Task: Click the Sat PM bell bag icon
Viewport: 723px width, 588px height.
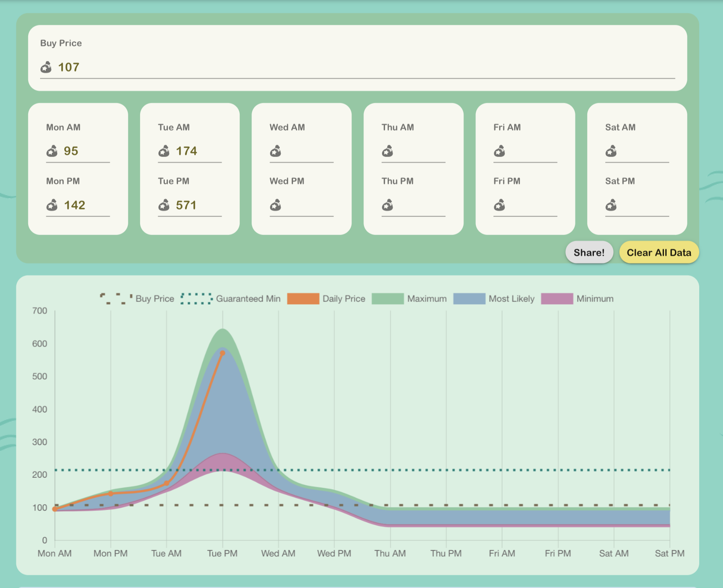Action: click(x=611, y=205)
